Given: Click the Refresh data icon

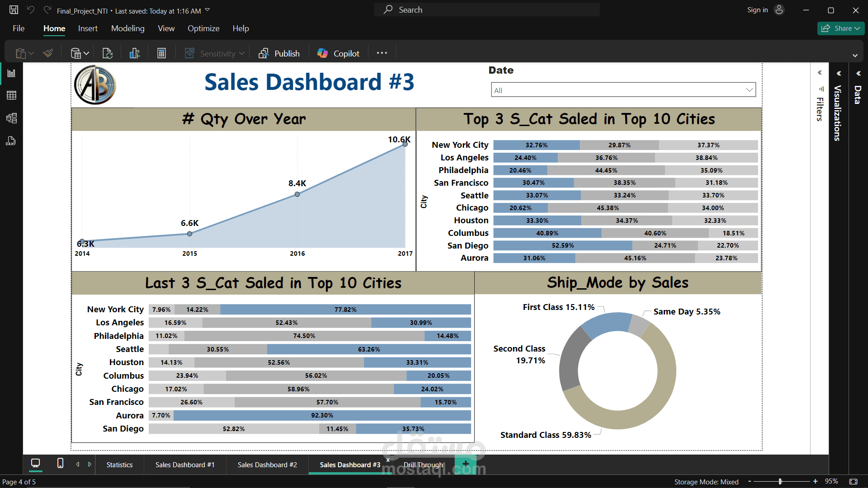Looking at the screenshot, I should [x=108, y=53].
